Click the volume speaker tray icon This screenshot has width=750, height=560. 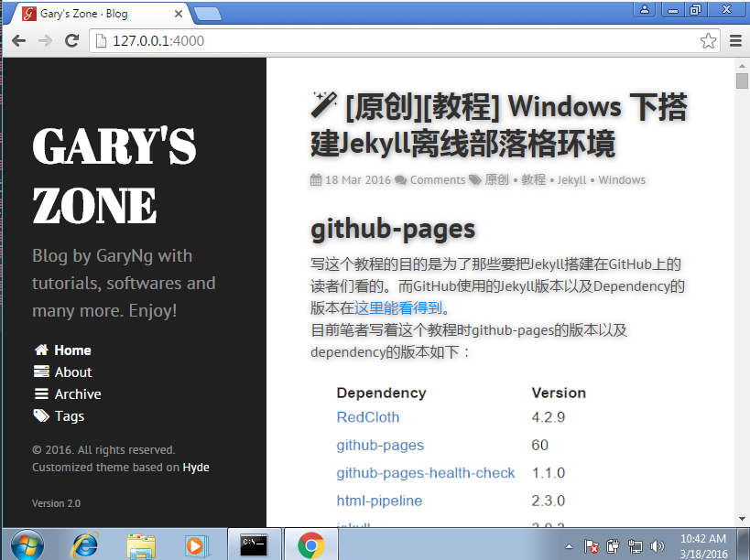[658, 545]
